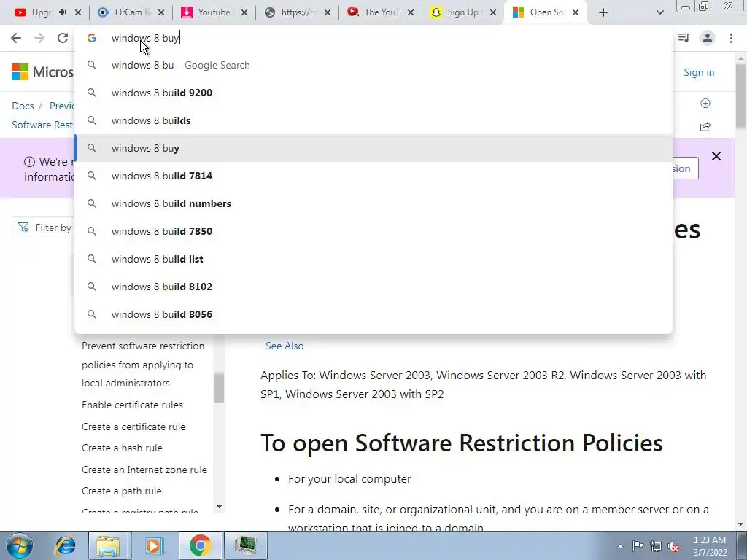747x560 pixels.
Task: Click the Filter by title field
Action: pyautogui.click(x=44, y=227)
